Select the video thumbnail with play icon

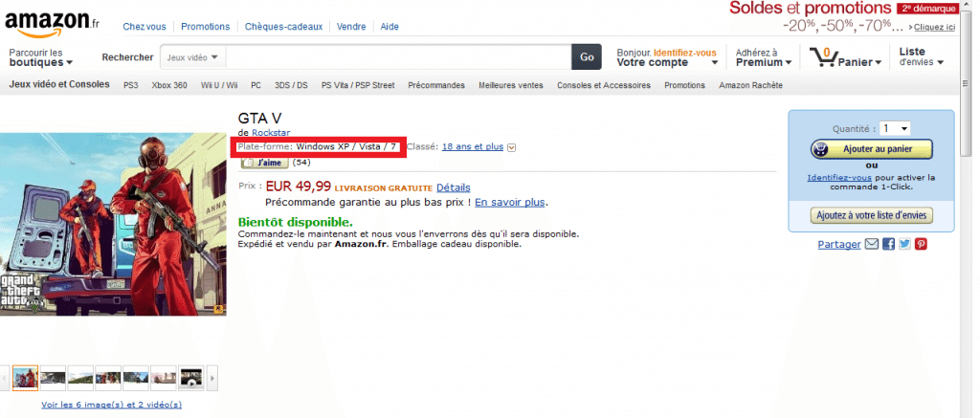(x=190, y=378)
